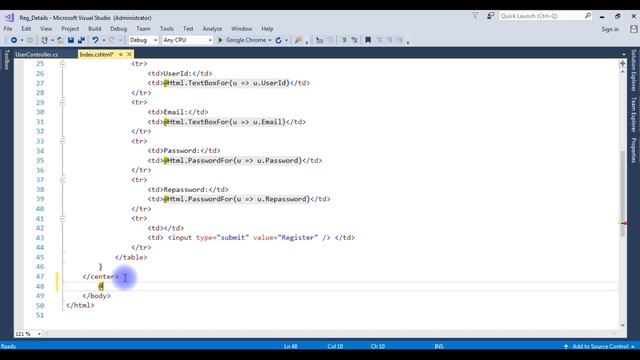
Task: Click the Visual Studio logo in the title bar
Action: (x=9, y=18)
